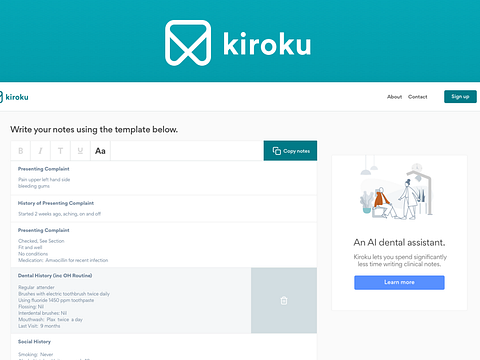Click 'Write your notes using the template below.'
Viewport: 480px width, 360px height.
coord(94,130)
